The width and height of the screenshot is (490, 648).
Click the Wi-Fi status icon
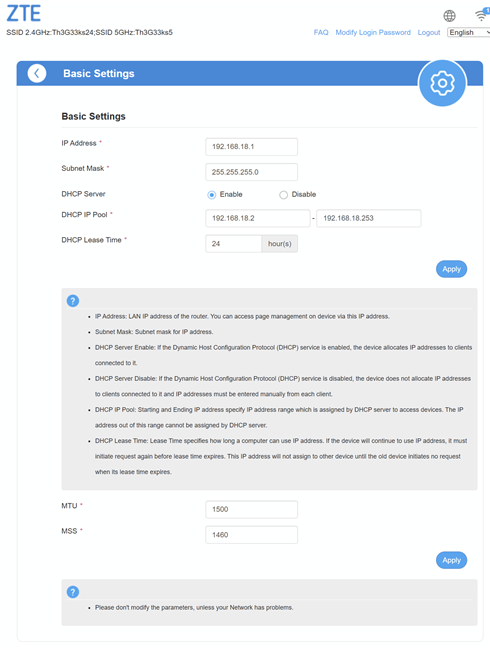(x=482, y=15)
